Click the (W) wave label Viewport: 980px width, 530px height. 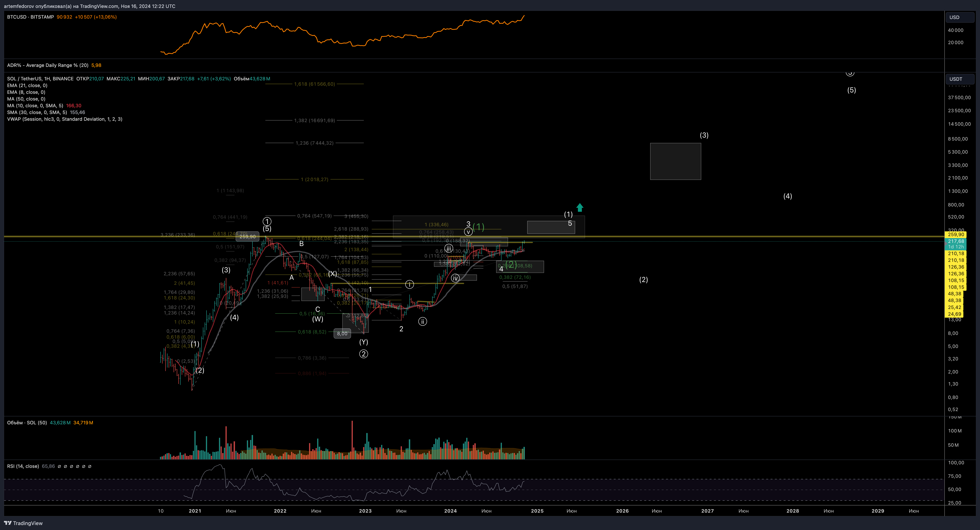[x=318, y=319]
